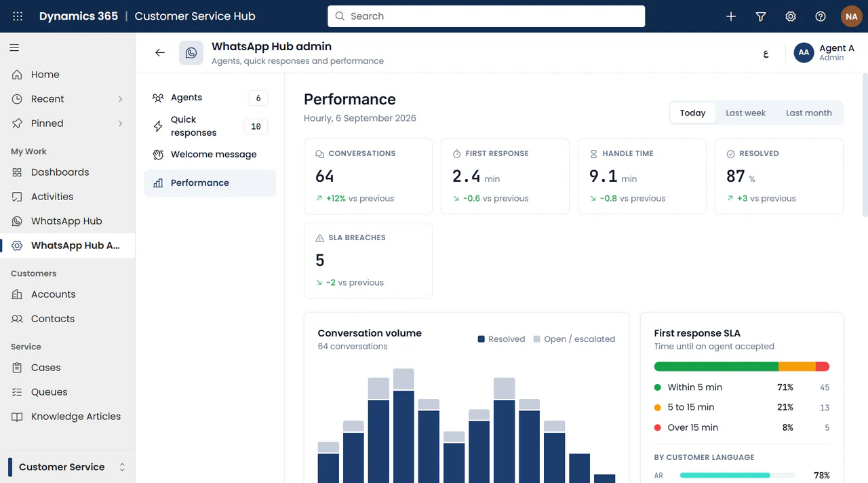
Task: Click the Quick responses lightning icon
Action: click(158, 126)
